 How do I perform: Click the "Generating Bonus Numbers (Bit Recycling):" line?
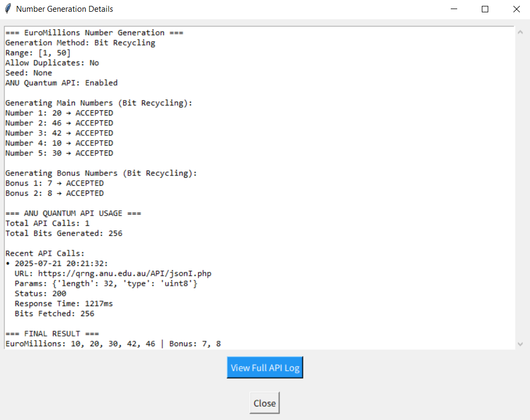[101, 173]
